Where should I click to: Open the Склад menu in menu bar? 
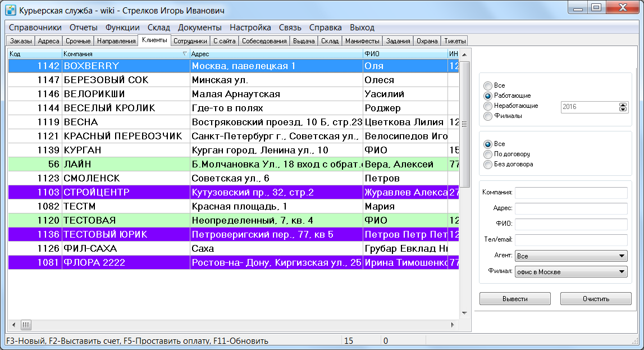point(158,28)
